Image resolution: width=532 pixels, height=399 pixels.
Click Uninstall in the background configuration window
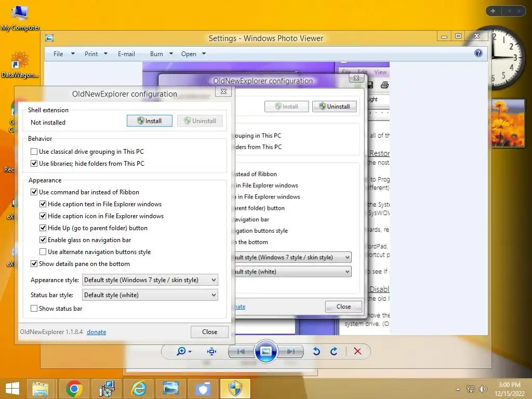pyautogui.click(x=334, y=106)
